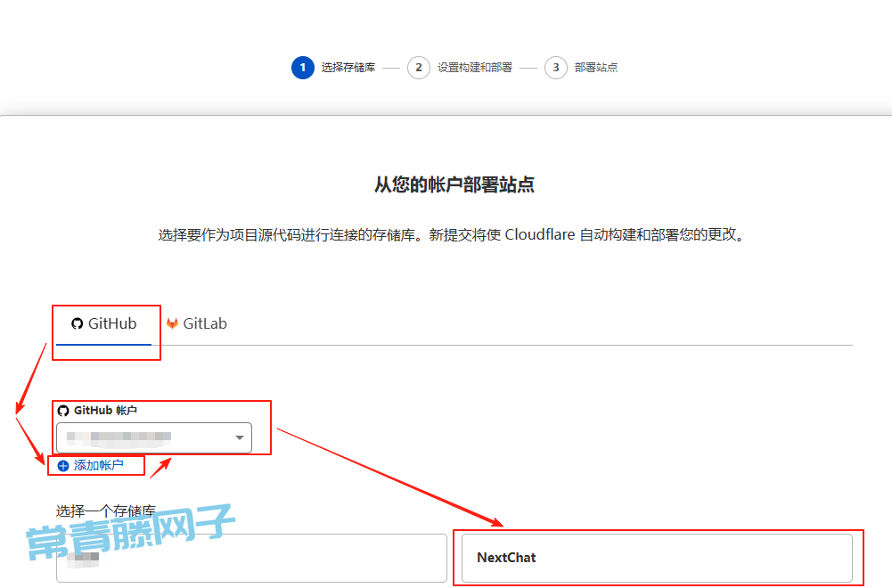
Task: Click the 选择存储库 step label
Action: point(348,68)
